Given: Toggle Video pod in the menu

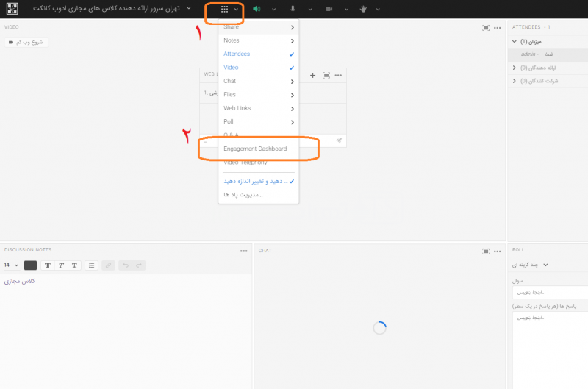Looking at the screenshot, I should tap(231, 68).
